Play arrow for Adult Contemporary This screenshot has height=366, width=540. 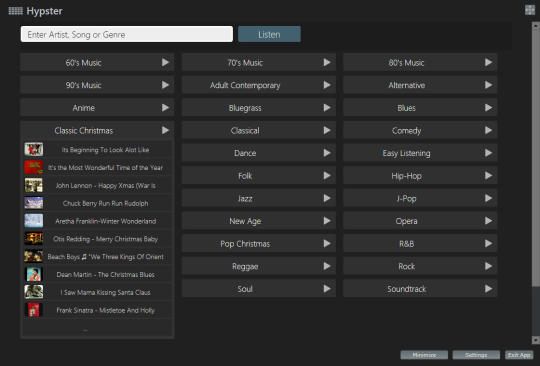[327, 85]
